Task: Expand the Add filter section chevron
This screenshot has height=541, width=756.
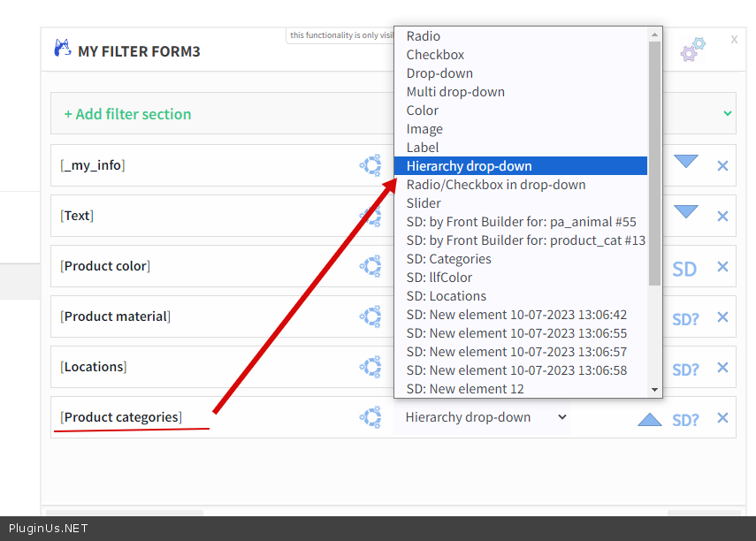Action: (x=728, y=113)
